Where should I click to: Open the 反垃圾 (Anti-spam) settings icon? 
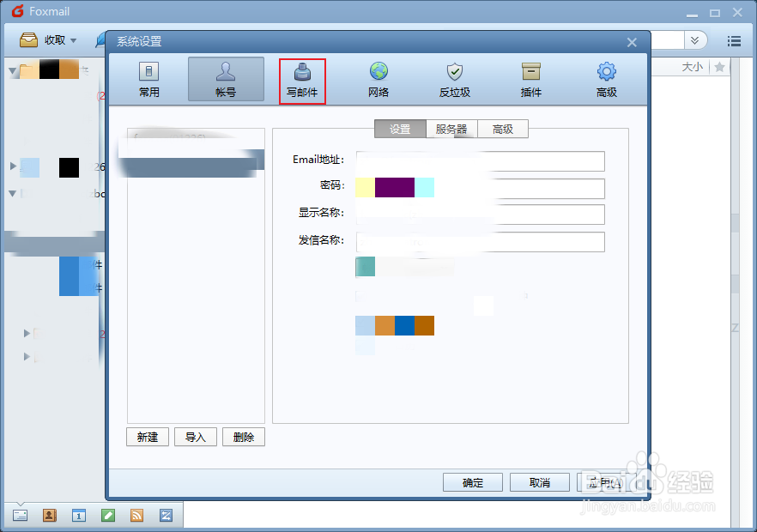pyautogui.click(x=454, y=80)
